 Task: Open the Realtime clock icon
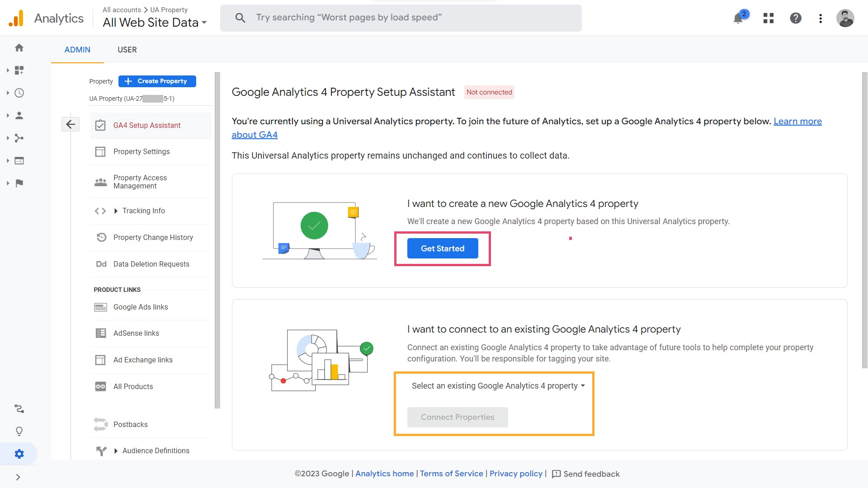[x=19, y=93]
